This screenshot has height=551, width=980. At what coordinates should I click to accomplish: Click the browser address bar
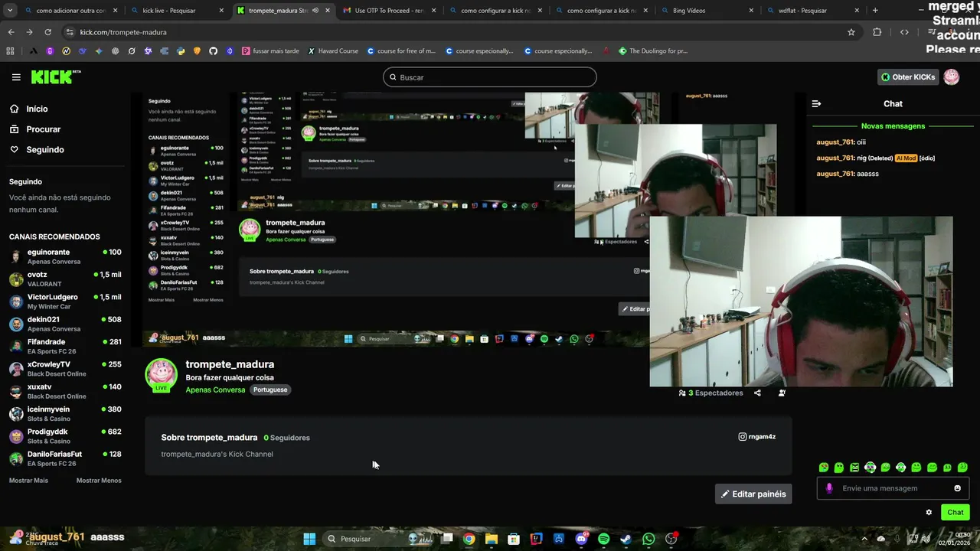click(452, 32)
